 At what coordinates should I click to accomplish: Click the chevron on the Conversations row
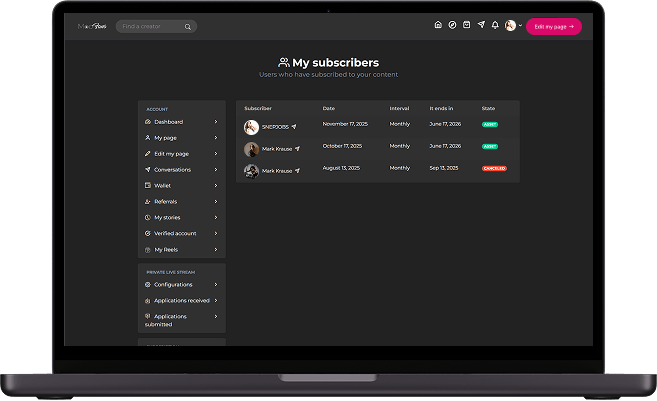pos(216,170)
